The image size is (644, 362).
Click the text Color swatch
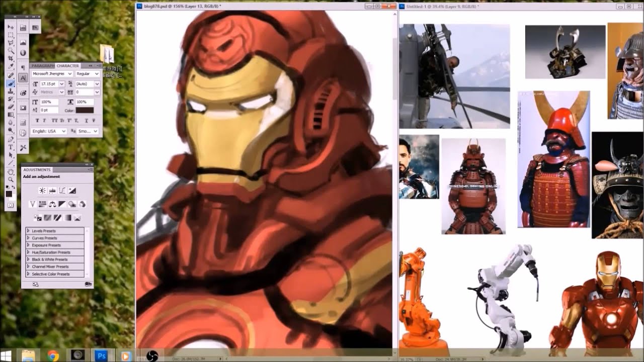tap(85, 110)
